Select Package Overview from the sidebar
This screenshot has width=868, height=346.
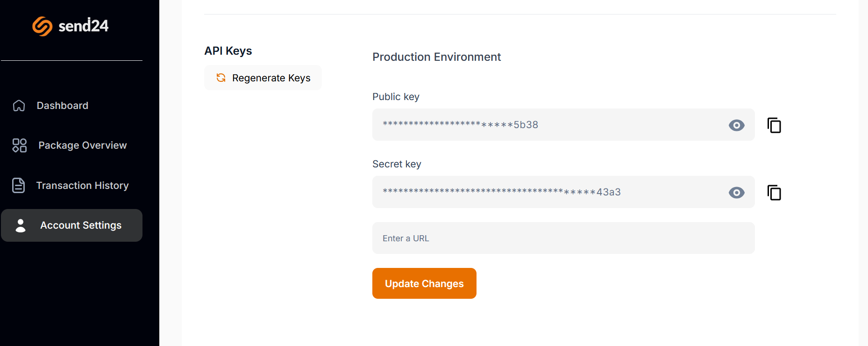pyautogui.click(x=82, y=145)
